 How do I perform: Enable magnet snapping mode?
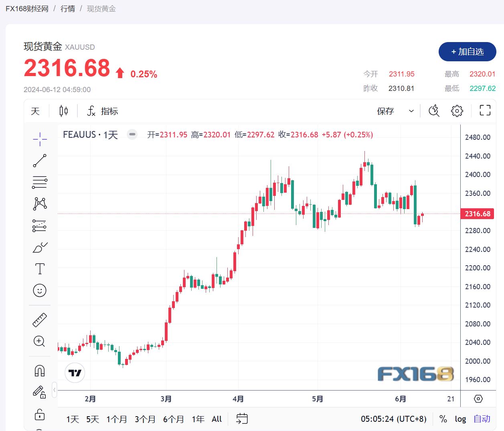coord(39,371)
